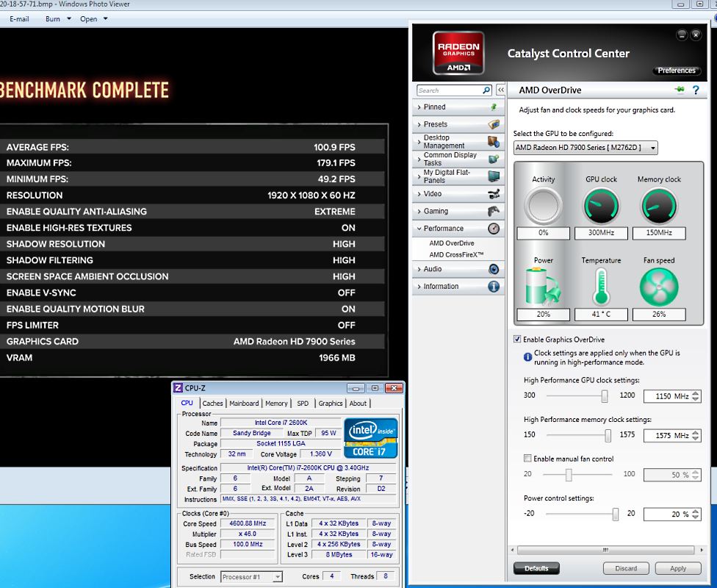The height and width of the screenshot is (588, 717).
Task: Click the CPU tab in CPU-Z
Action: point(187,403)
